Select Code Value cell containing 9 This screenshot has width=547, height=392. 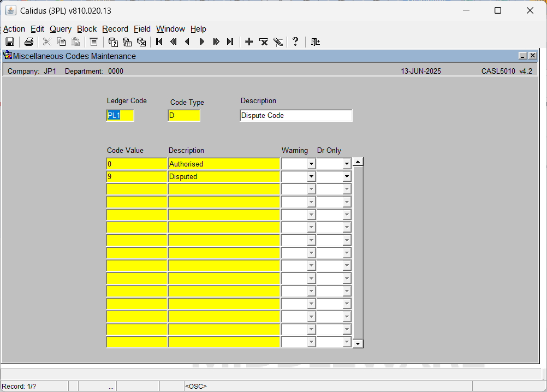point(136,177)
